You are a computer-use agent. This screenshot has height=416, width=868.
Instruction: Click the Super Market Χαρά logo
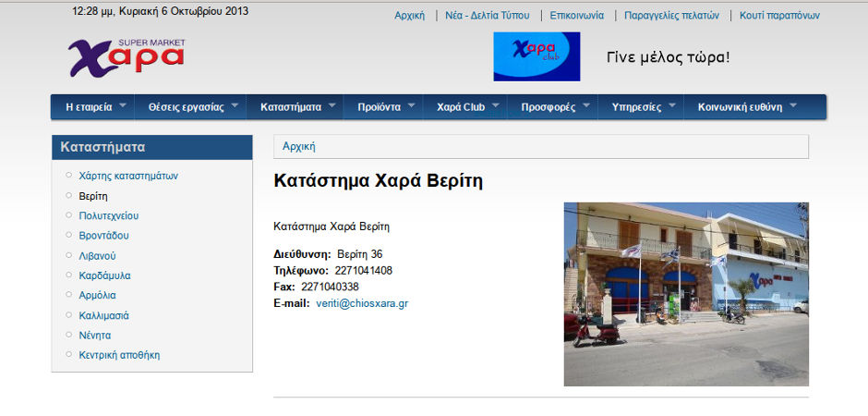[126, 57]
